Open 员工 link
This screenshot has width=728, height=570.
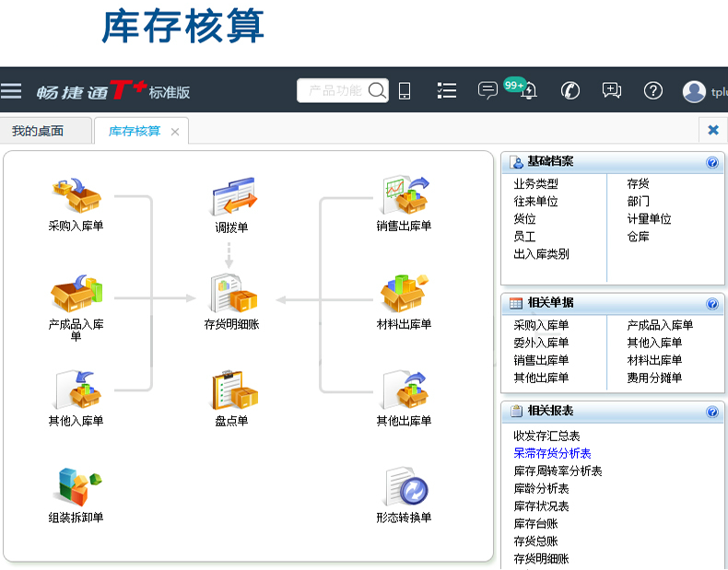[524, 237]
